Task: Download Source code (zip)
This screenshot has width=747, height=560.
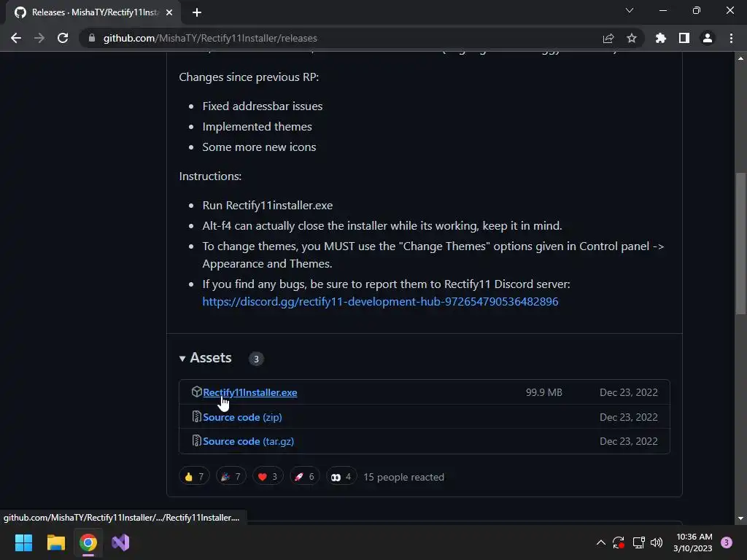Action: pos(242,417)
